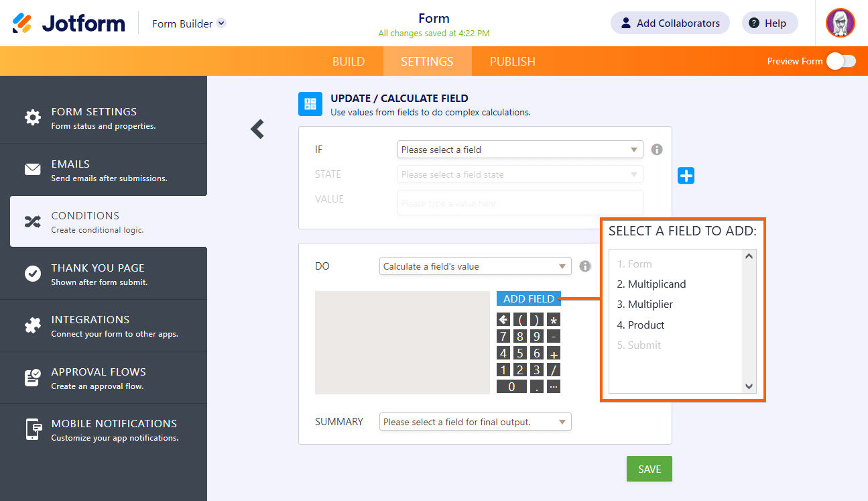Select Multiplicand from the field list

(656, 284)
